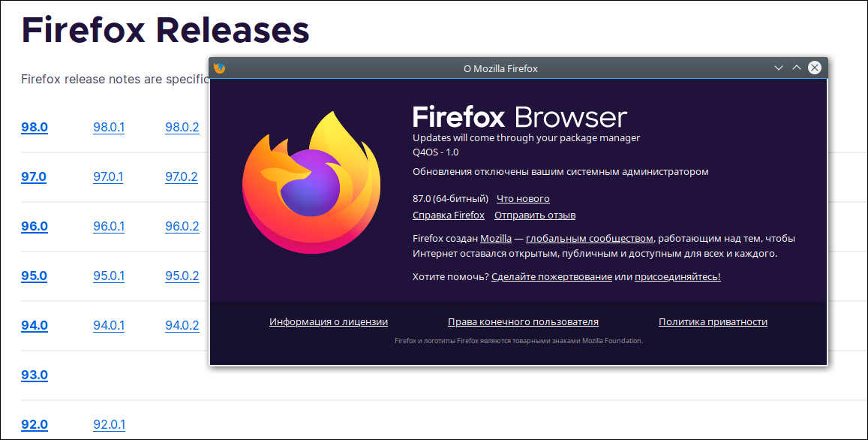Close the About Mozilla Firefox dialog
The image size is (868, 440).
[814, 68]
